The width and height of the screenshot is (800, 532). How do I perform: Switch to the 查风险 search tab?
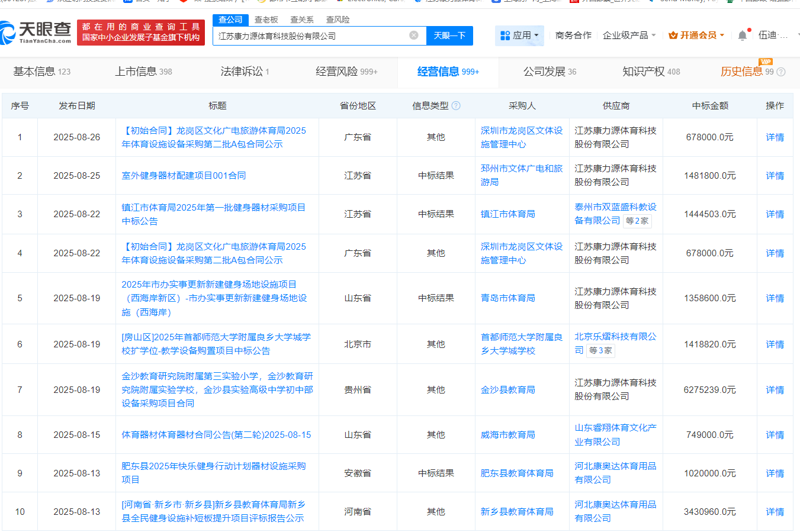click(338, 20)
